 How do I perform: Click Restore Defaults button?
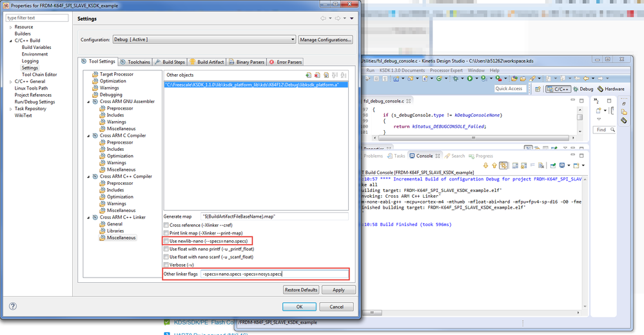point(301,290)
